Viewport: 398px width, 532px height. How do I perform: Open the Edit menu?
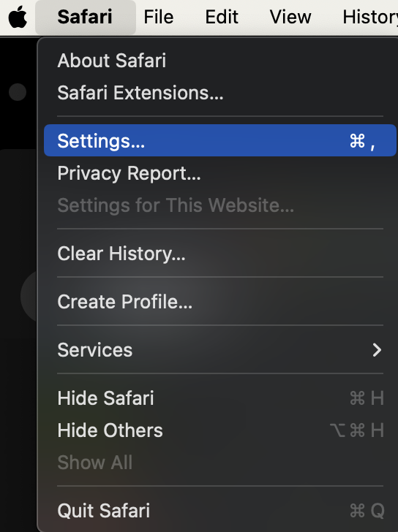tap(222, 17)
